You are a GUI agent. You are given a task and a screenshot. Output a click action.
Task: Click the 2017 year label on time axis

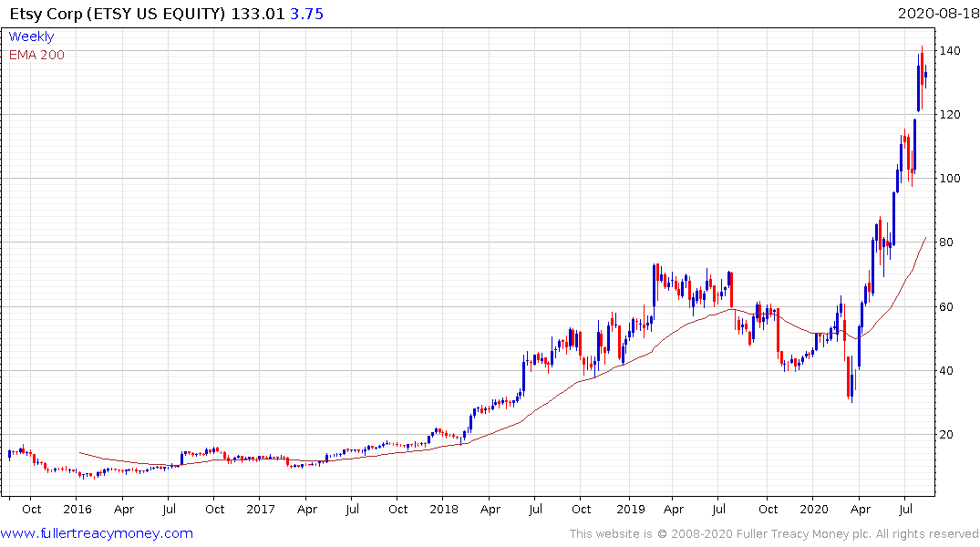click(261, 509)
